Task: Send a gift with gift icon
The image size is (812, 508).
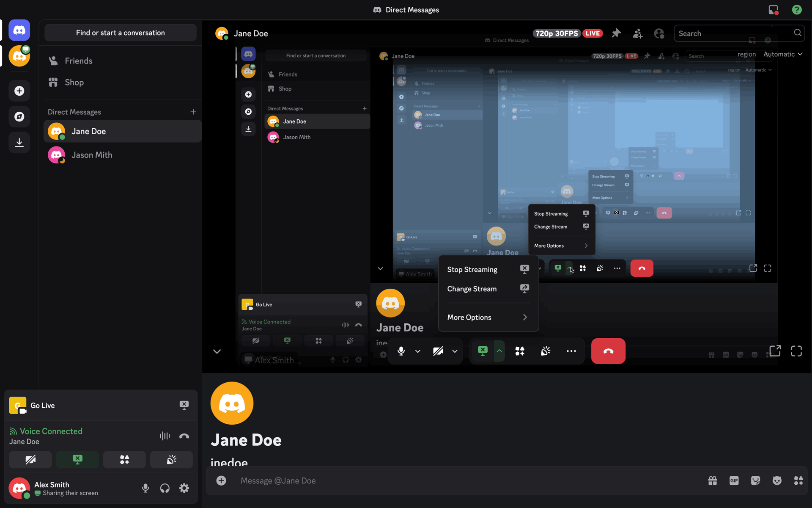Action: coord(713,480)
